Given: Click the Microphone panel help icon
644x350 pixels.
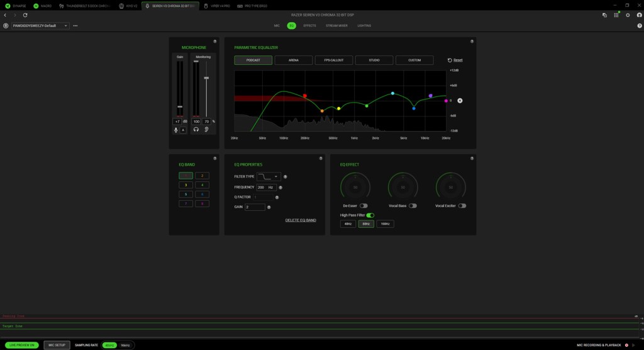Looking at the screenshot, I should [215, 42].
